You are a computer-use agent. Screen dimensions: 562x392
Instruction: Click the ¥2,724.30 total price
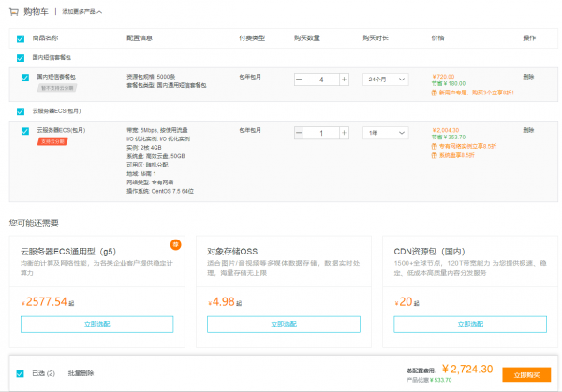click(x=467, y=369)
